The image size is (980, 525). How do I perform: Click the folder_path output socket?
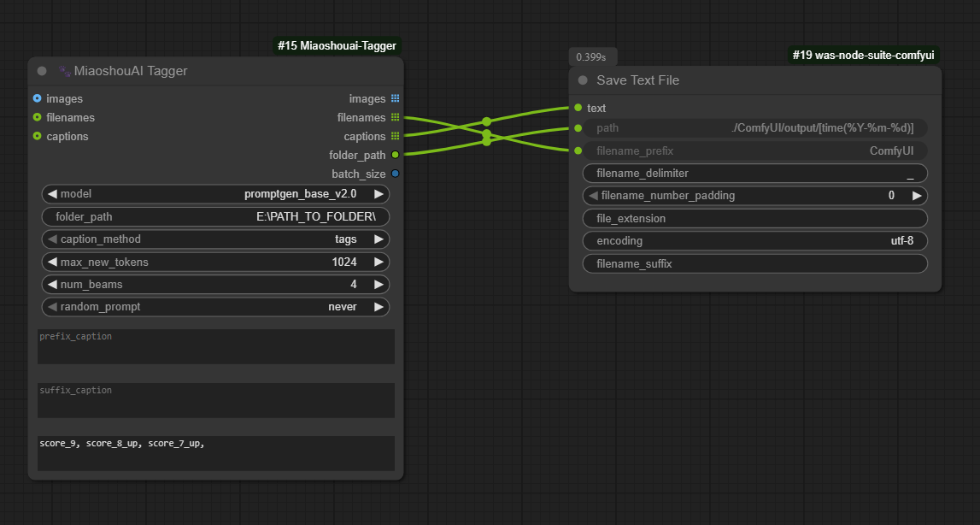395,155
